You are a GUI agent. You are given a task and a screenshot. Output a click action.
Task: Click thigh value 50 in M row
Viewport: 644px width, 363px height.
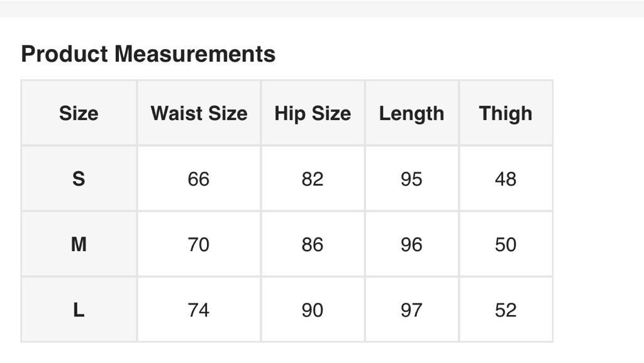pos(506,244)
